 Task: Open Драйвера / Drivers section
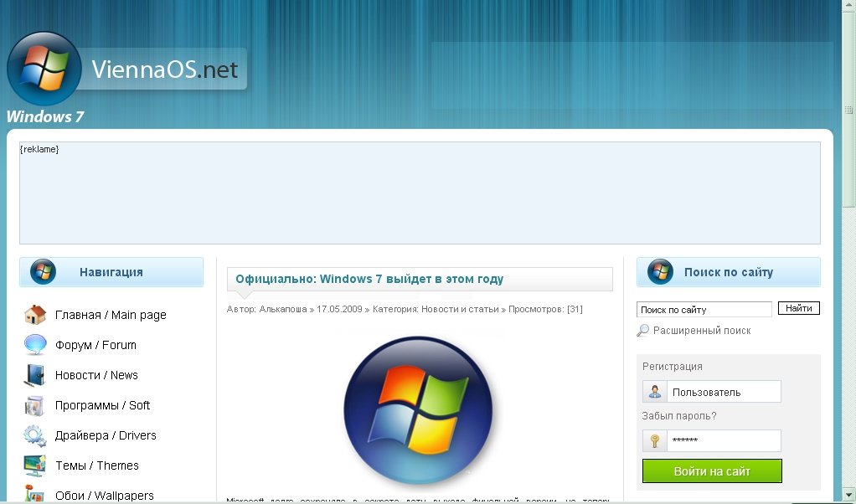click(x=106, y=435)
